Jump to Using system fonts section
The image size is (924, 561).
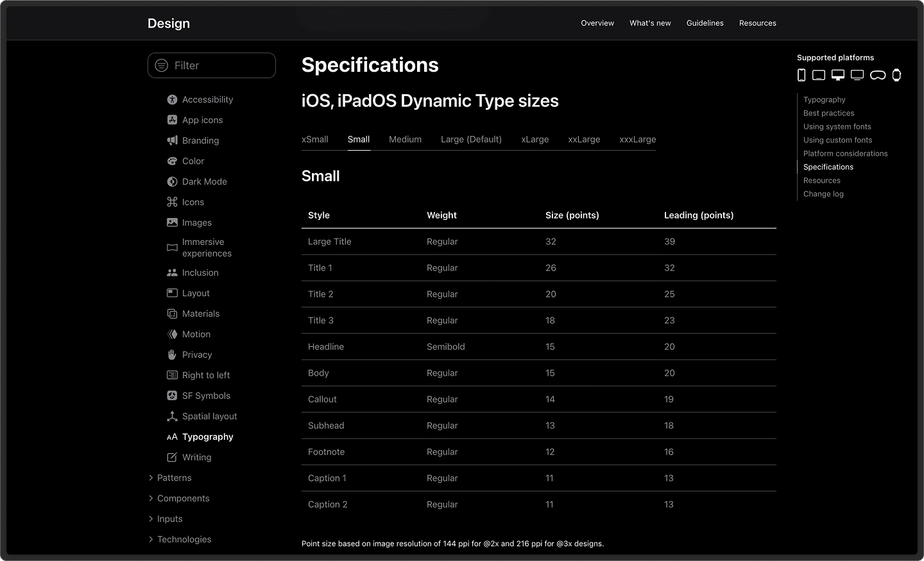click(x=837, y=126)
